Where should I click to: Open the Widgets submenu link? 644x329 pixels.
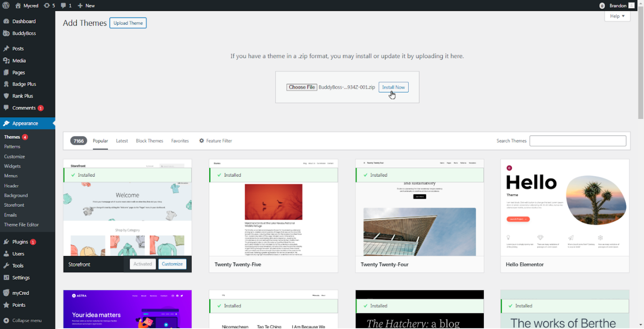tap(13, 166)
